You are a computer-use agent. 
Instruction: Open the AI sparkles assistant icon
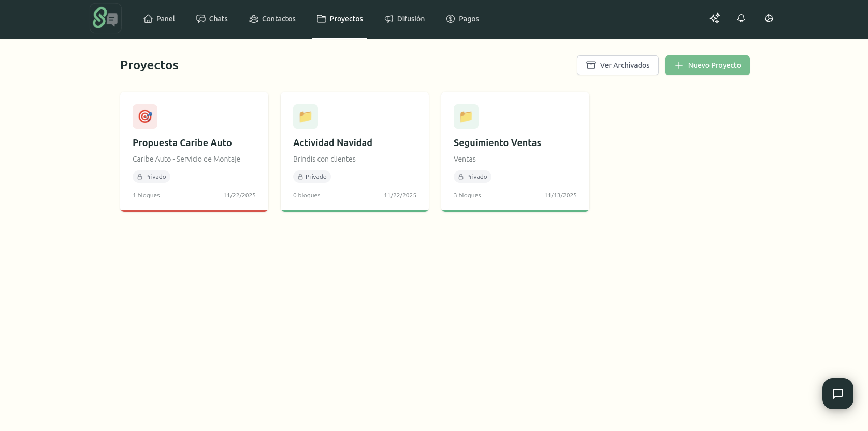point(715,18)
